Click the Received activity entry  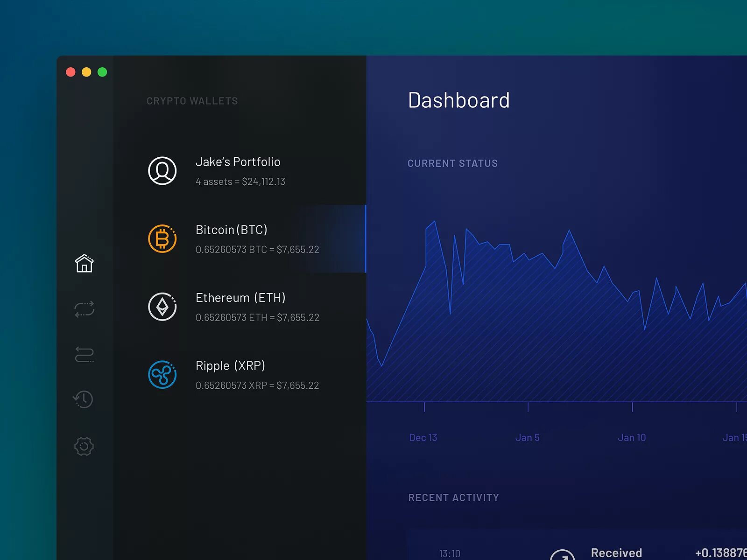click(x=617, y=552)
